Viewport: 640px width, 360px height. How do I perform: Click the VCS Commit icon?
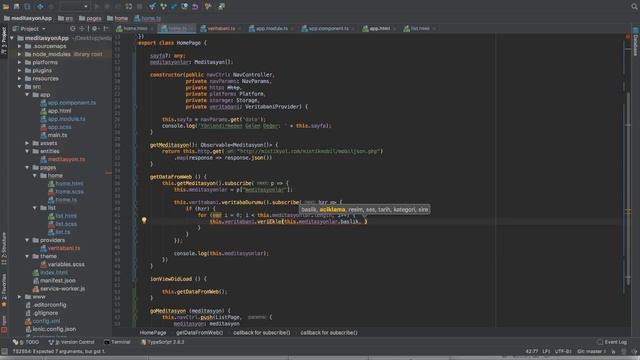coord(163,7)
